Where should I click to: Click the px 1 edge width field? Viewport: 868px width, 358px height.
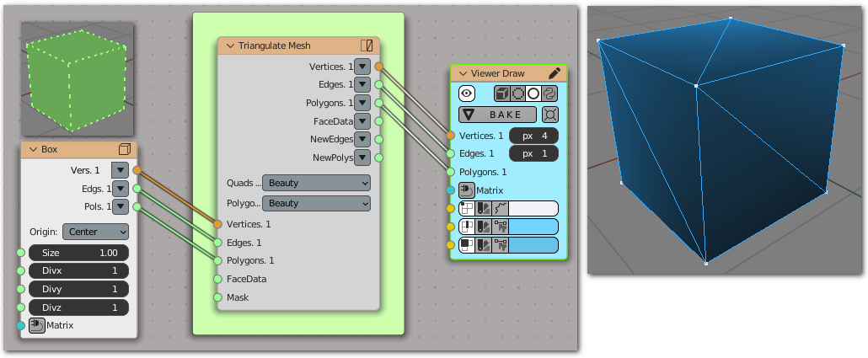pos(533,154)
